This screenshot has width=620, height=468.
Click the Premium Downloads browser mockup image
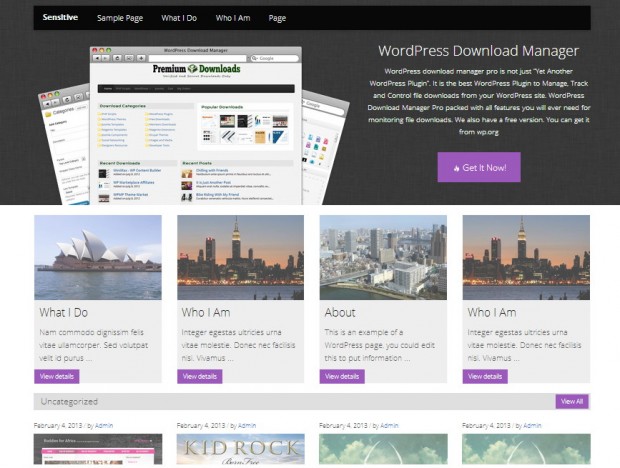[x=194, y=125]
